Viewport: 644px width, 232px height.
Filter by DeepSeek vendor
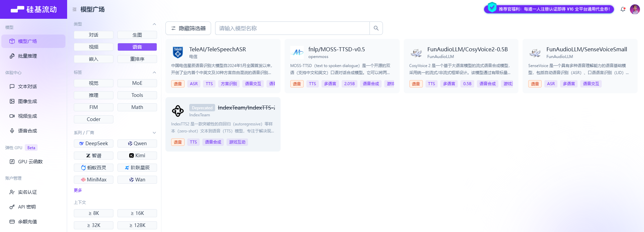click(94, 143)
